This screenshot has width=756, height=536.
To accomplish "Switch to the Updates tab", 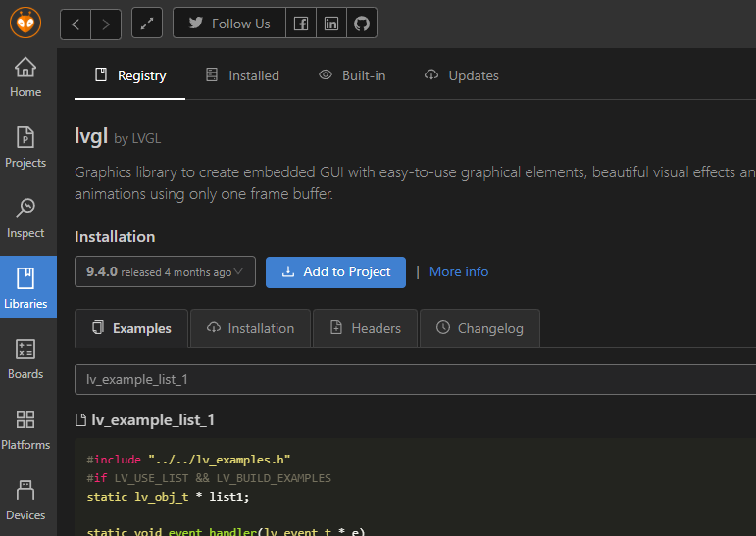I will click(462, 75).
